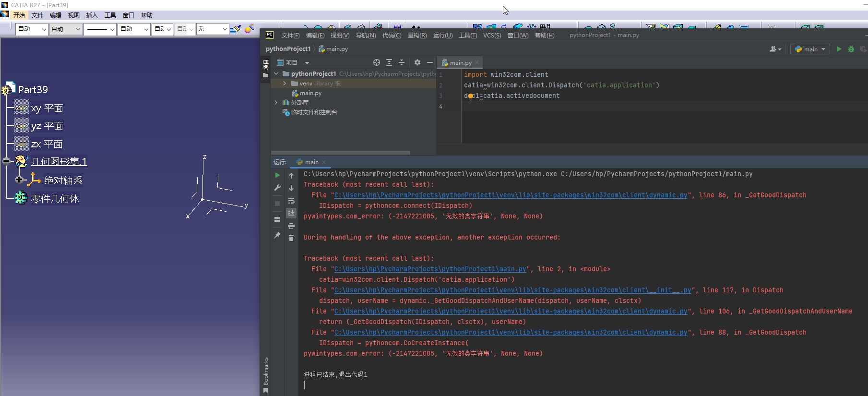Open dynamic.py link at line 86
This screenshot has width=868, height=396.
[x=511, y=195]
